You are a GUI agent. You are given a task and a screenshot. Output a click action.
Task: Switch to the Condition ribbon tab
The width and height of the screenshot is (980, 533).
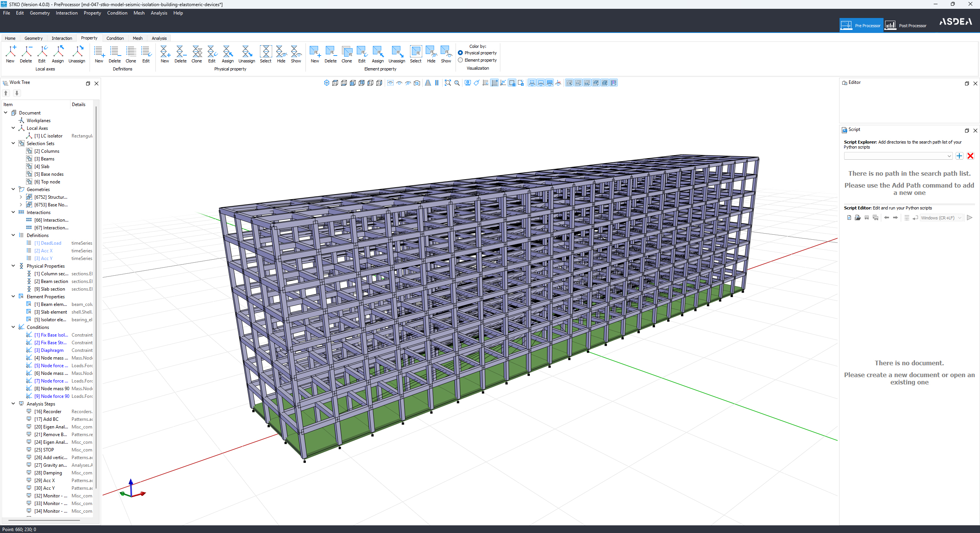click(115, 38)
